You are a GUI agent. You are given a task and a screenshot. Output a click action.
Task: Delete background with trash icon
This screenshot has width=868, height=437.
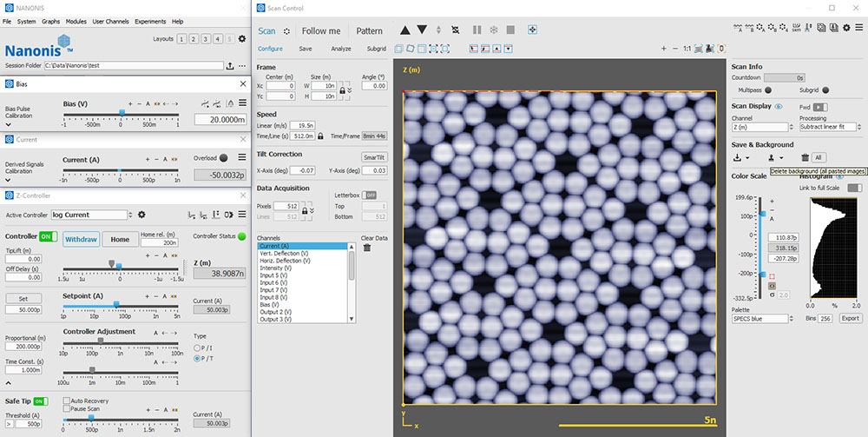point(805,157)
